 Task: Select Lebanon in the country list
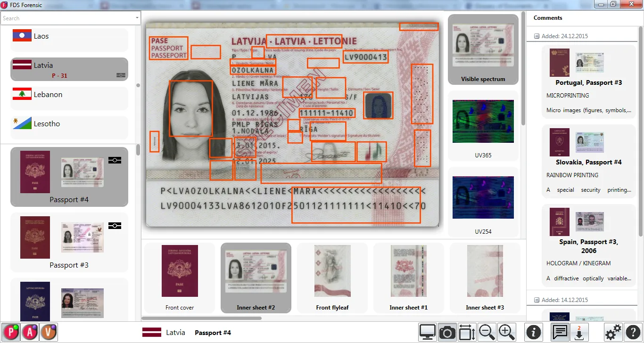tap(69, 95)
